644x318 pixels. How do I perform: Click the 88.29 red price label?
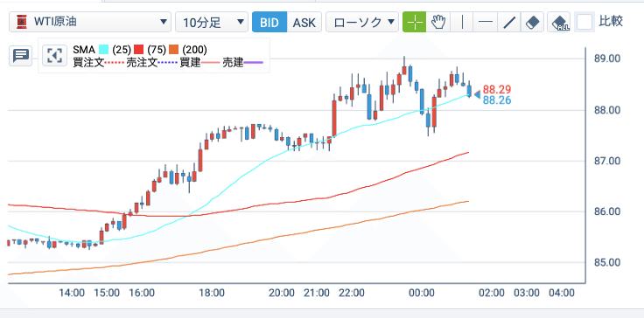[x=497, y=89]
